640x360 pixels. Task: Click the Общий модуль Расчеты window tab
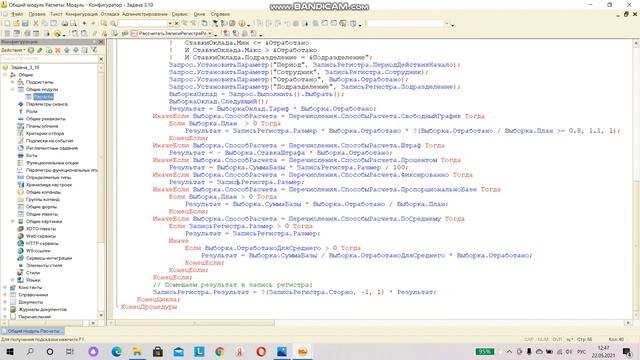(33, 331)
